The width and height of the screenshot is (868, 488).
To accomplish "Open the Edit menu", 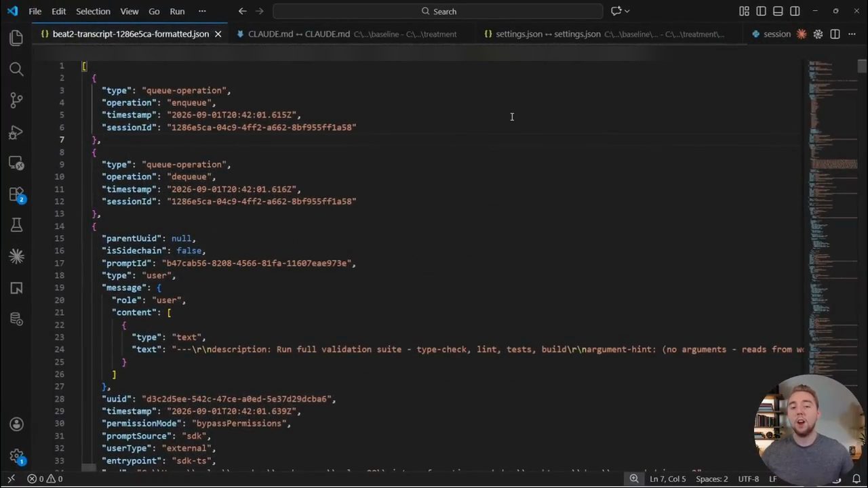I will pos(59,11).
